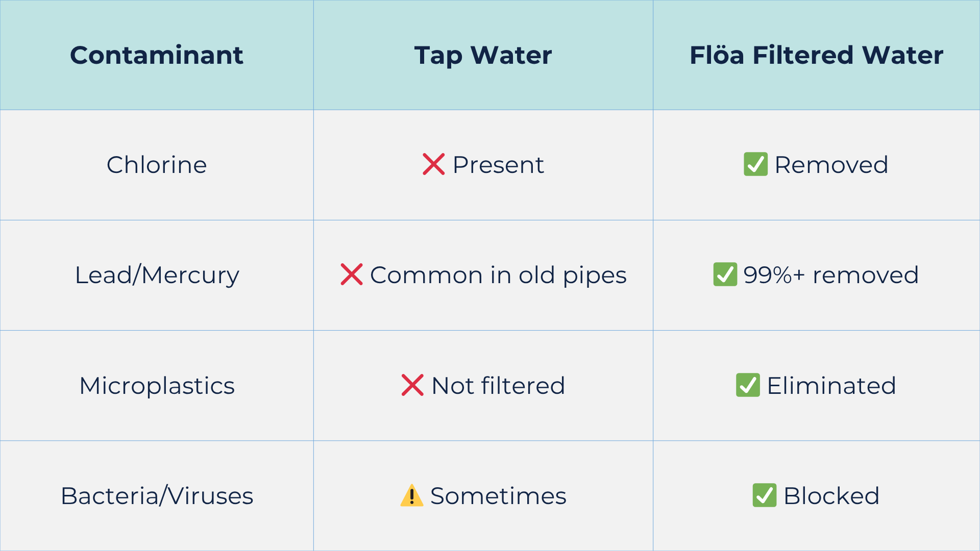Click the Bacteria/Viruses row label
980x551 pixels.
tap(157, 496)
